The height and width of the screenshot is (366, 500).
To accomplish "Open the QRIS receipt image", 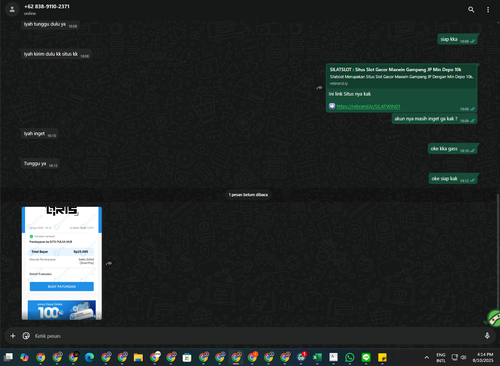I will 62,263.
